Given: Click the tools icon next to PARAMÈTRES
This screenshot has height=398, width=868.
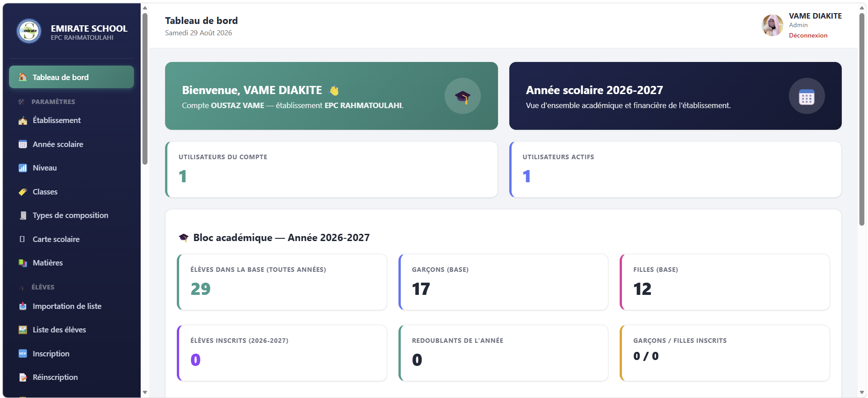Looking at the screenshot, I should (21, 102).
